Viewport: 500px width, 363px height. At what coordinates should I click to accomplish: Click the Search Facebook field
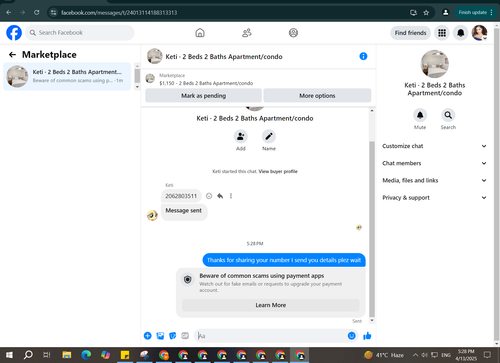[80, 33]
